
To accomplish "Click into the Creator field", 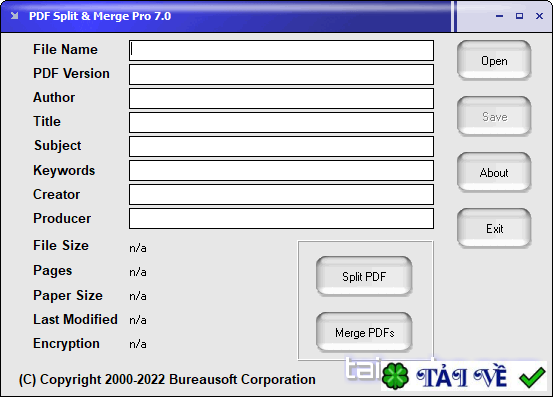I will 281,194.
